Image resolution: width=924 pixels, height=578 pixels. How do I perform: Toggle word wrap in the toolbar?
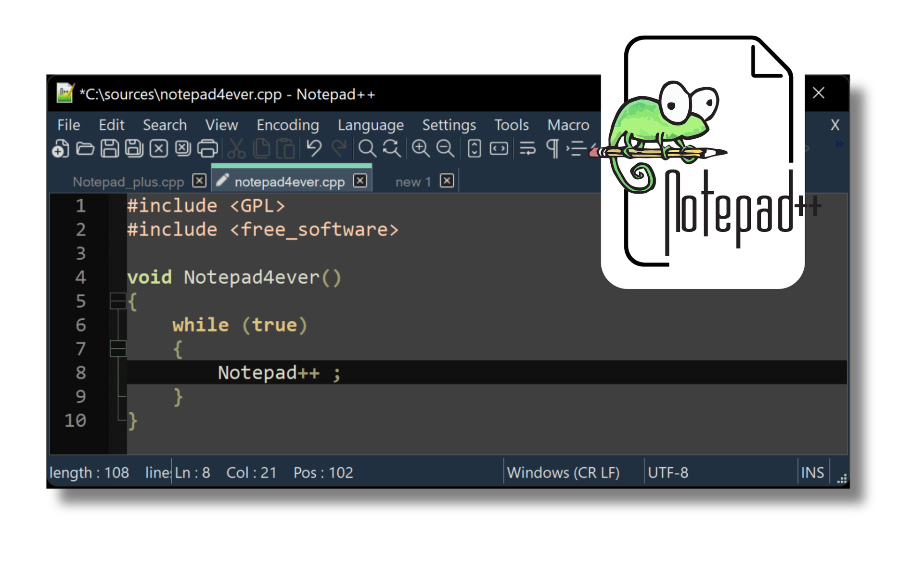pyautogui.click(x=527, y=148)
